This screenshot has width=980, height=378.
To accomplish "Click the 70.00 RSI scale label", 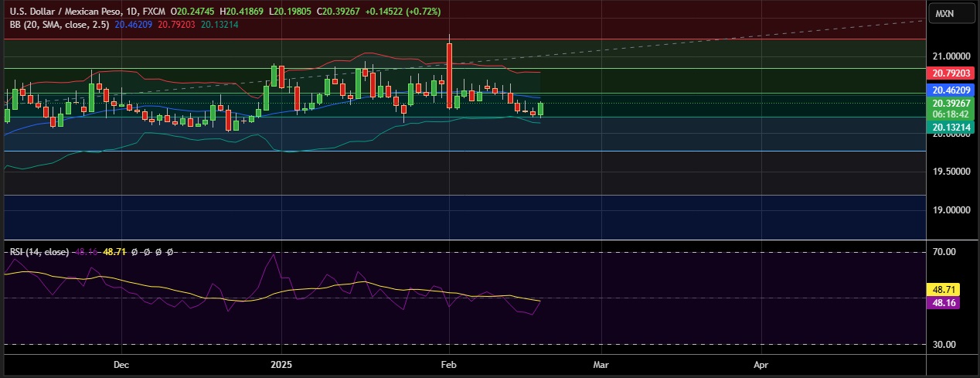I will click(x=945, y=252).
